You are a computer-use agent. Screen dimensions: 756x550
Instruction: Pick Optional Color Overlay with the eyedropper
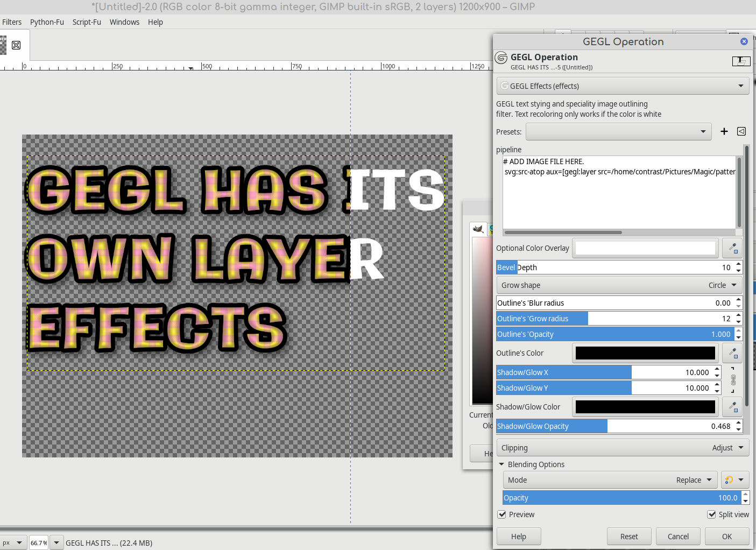click(x=733, y=248)
